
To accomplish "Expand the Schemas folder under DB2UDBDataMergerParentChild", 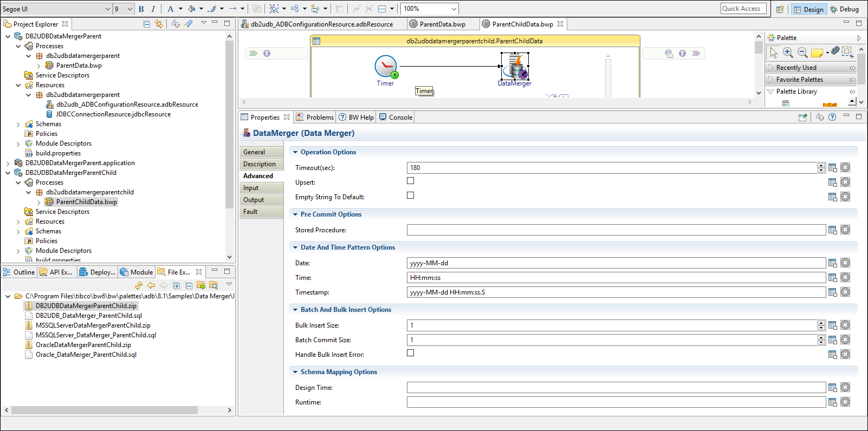I will [x=18, y=231].
